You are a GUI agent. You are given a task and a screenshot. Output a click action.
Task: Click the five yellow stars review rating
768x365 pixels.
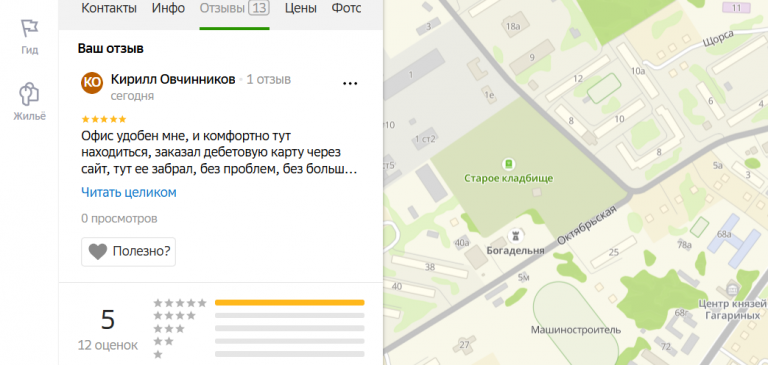point(104,119)
